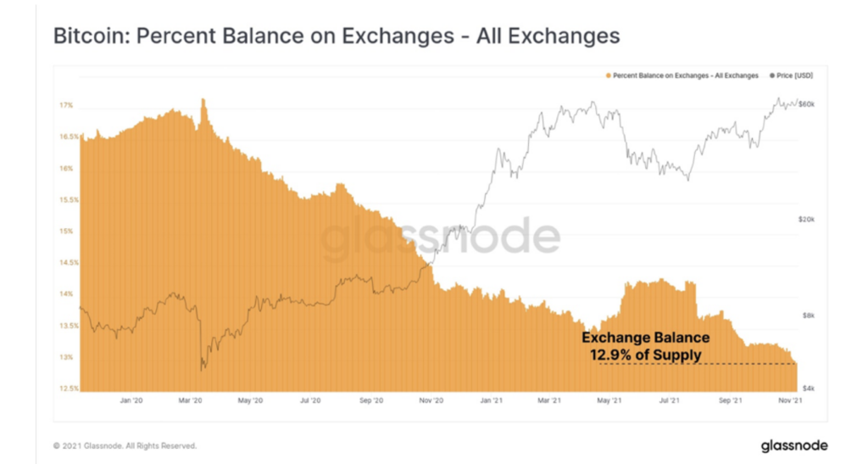868x464 pixels.
Task: Toggle the Price [USD] series legend label
Action: click(x=794, y=75)
